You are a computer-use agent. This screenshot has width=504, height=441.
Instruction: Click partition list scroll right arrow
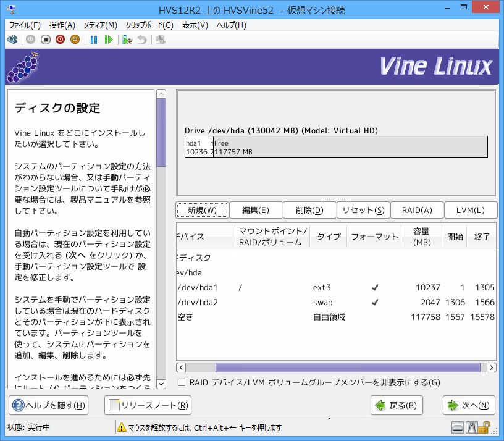(x=491, y=367)
